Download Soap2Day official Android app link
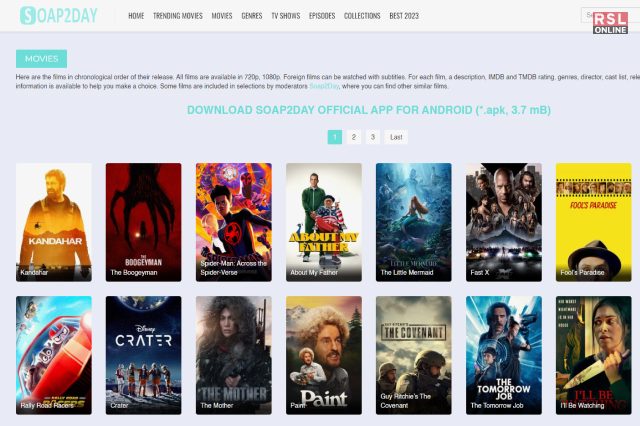 369,110
